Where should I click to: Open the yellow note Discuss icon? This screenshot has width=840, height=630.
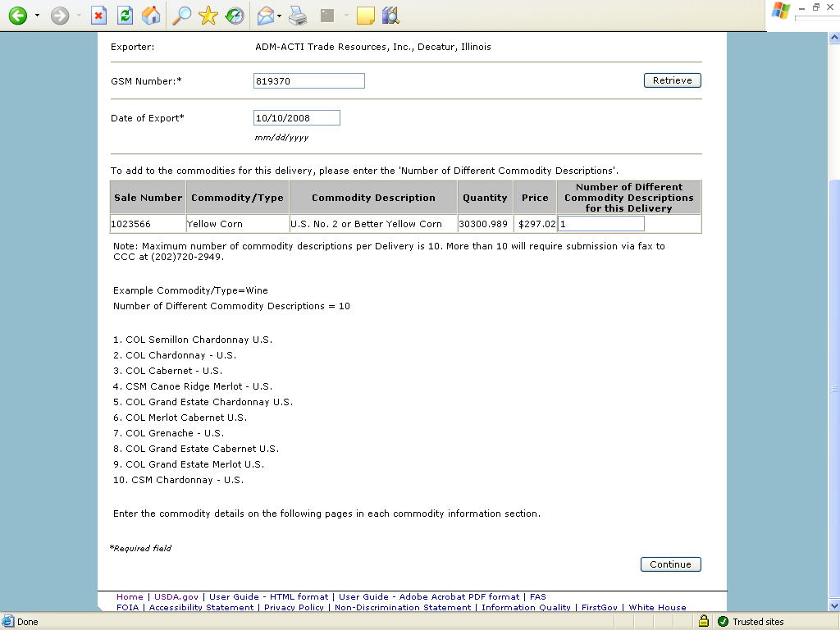pyautogui.click(x=365, y=16)
